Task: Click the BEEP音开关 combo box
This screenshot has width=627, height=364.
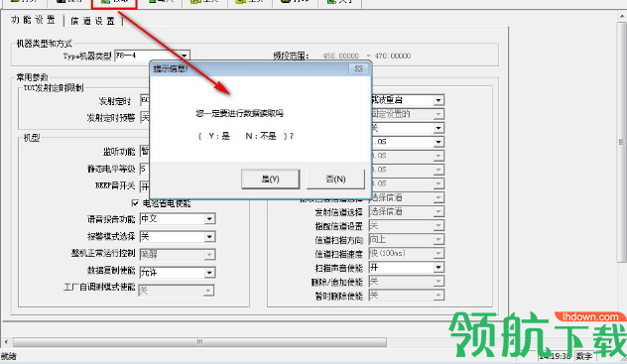Action: [x=145, y=186]
